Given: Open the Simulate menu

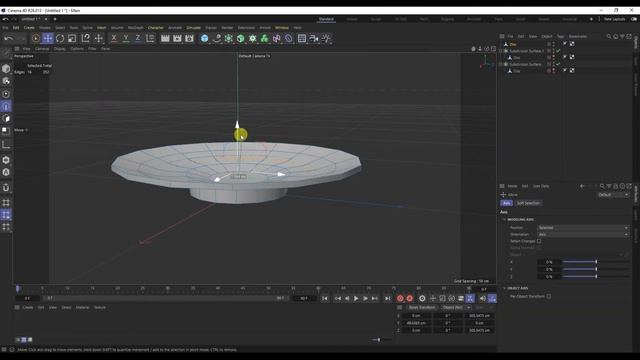Looking at the screenshot, I should 193,28.
